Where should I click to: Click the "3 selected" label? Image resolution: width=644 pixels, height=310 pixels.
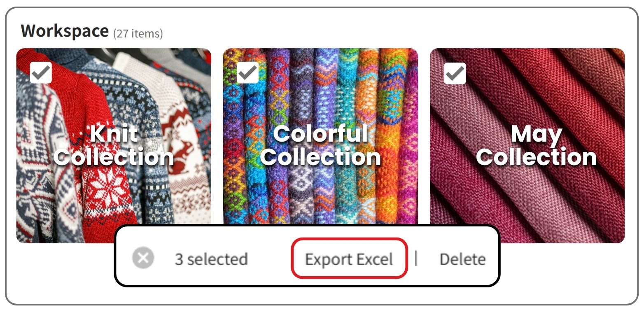pos(211,259)
